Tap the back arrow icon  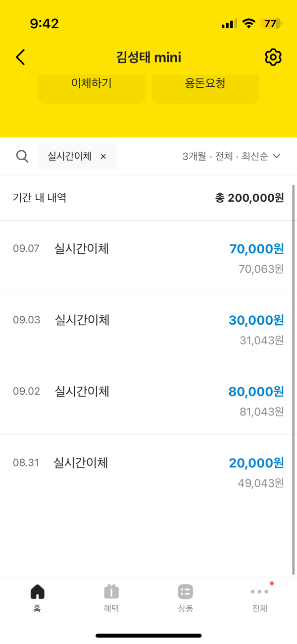point(20,58)
